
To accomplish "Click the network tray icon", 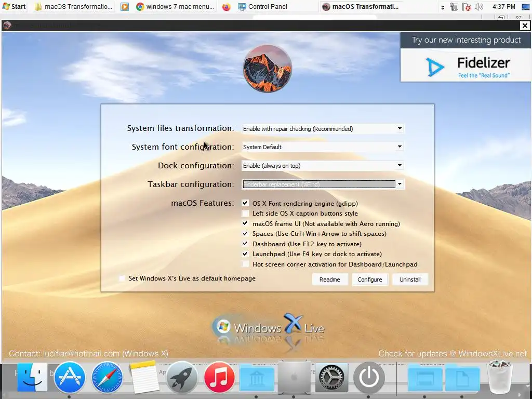I will pos(454,6).
